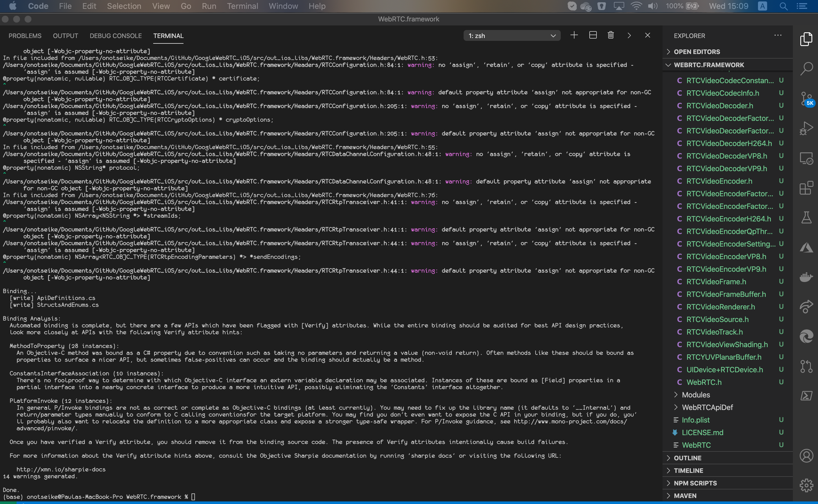Screen dimensions: 818x504
Task: Open the Azure extension icon
Action: (807, 247)
